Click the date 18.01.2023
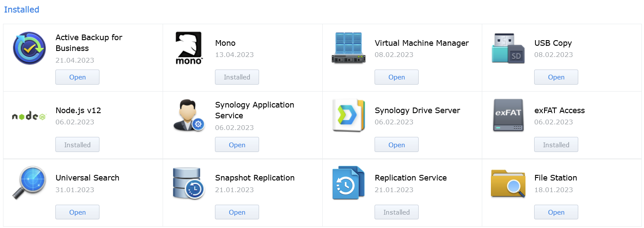 (x=554, y=190)
